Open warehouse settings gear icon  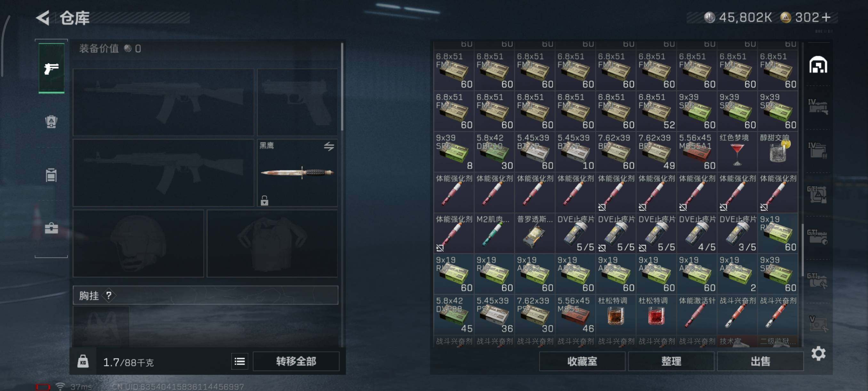[818, 353]
